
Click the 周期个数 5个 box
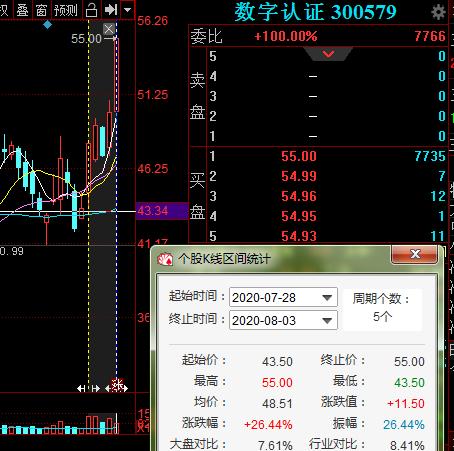(x=382, y=309)
